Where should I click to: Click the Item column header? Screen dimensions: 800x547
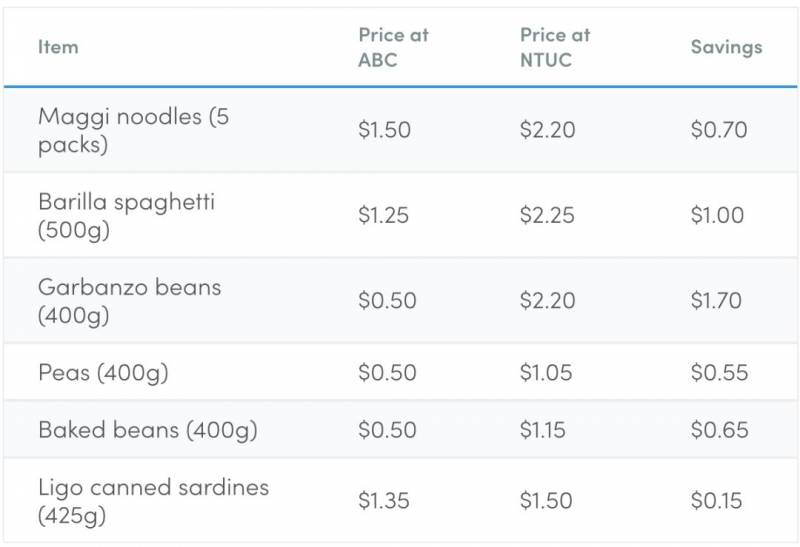pyautogui.click(x=58, y=47)
